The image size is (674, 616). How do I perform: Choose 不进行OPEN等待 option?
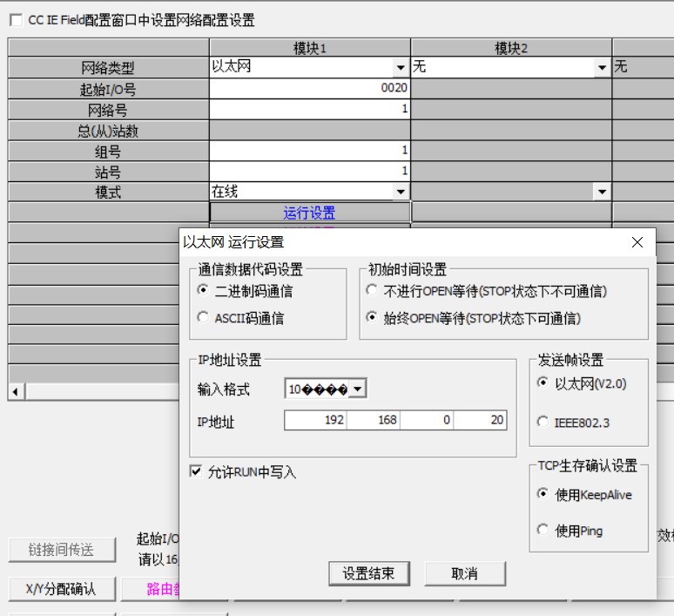(373, 291)
